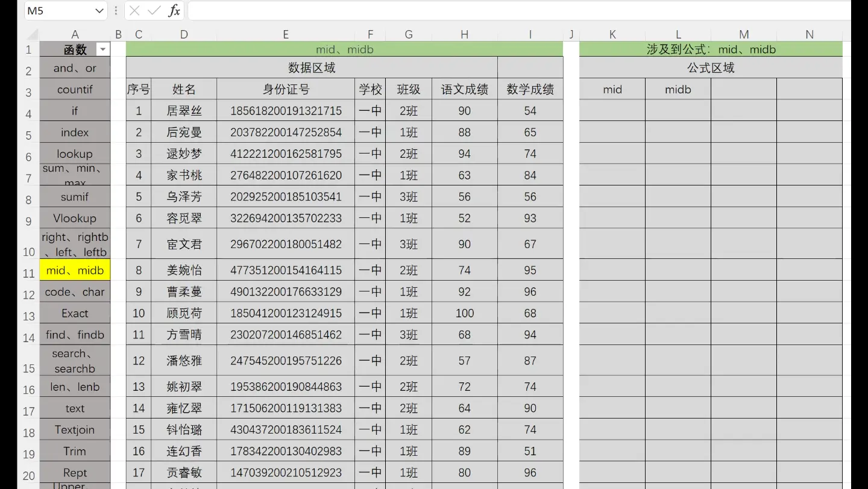Select the 'sumif' function cell
This screenshot has width=868, height=489.
[75, 197]
